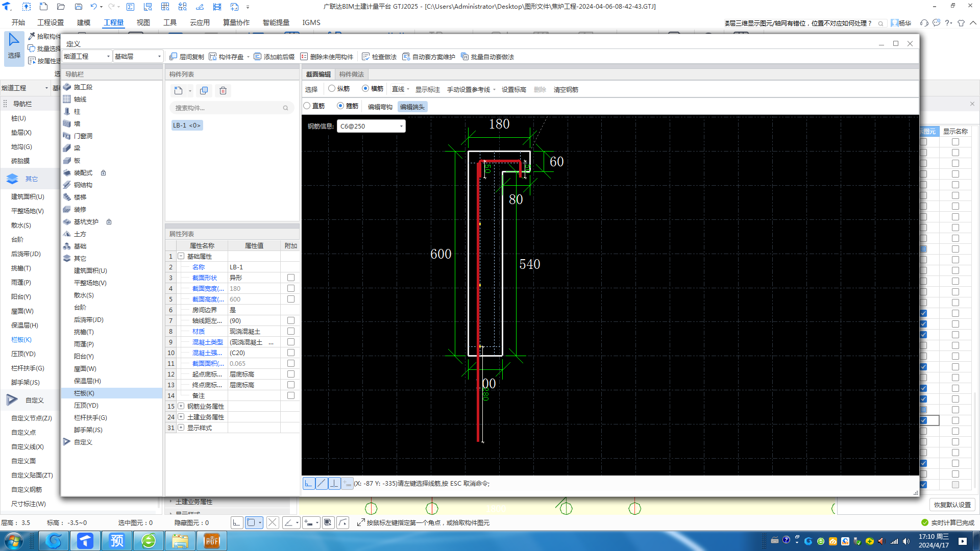Copy the selected component

coord(204,91)
